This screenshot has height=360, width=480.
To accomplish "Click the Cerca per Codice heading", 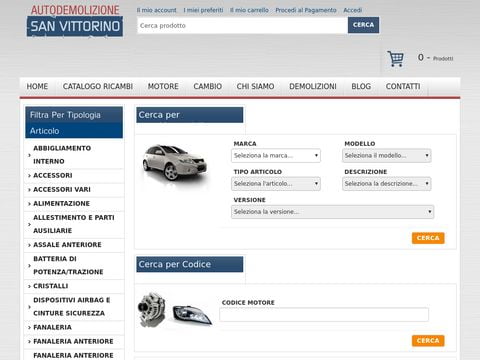I will [x=190, y=264].
